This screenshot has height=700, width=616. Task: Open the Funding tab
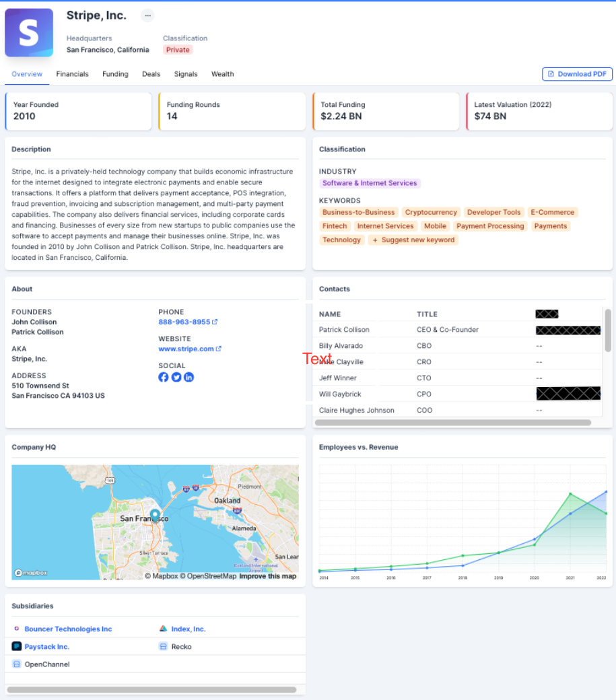tap(115, 74)
